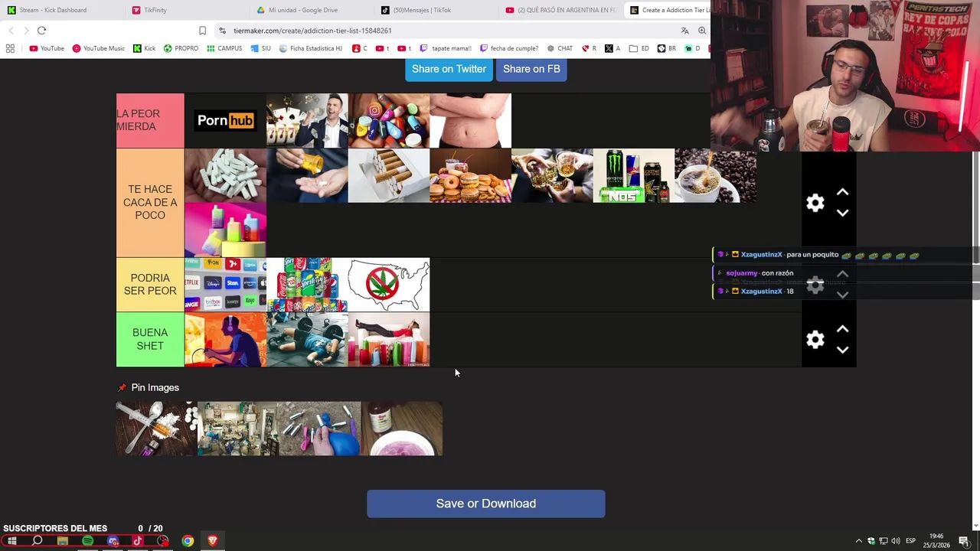Move BUENA SHET row down

click(x=842, y=350)
